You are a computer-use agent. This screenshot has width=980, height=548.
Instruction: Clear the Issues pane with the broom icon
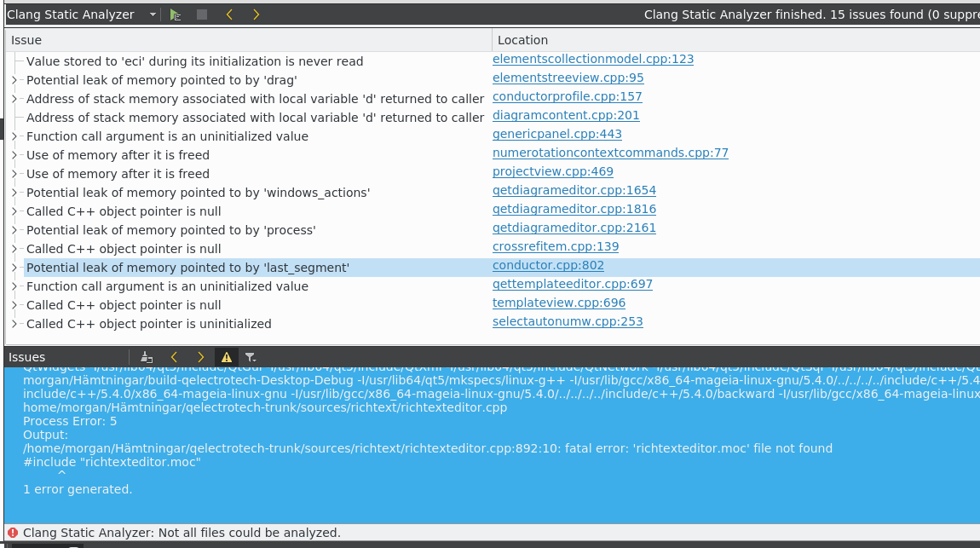pyautogui.click(x=146, y=357)
